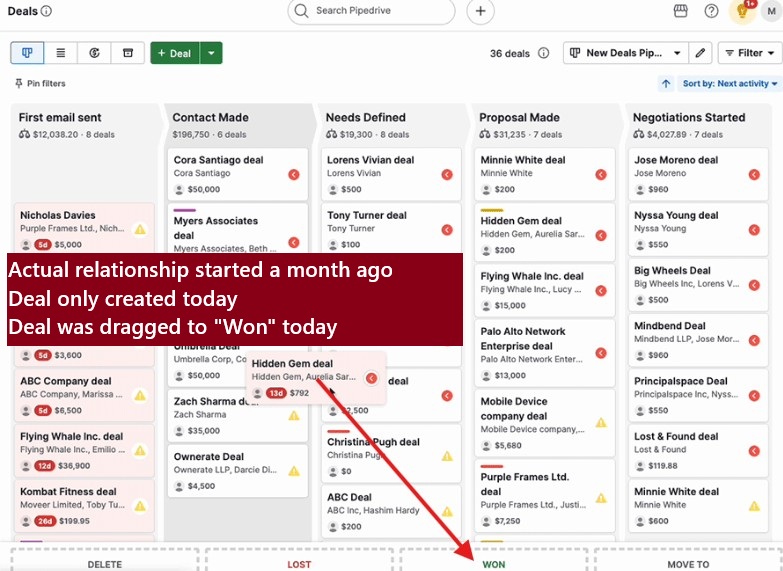The image size is (783, 571).
Task: Open Mindbend Deal card
Action: [698, 340]
